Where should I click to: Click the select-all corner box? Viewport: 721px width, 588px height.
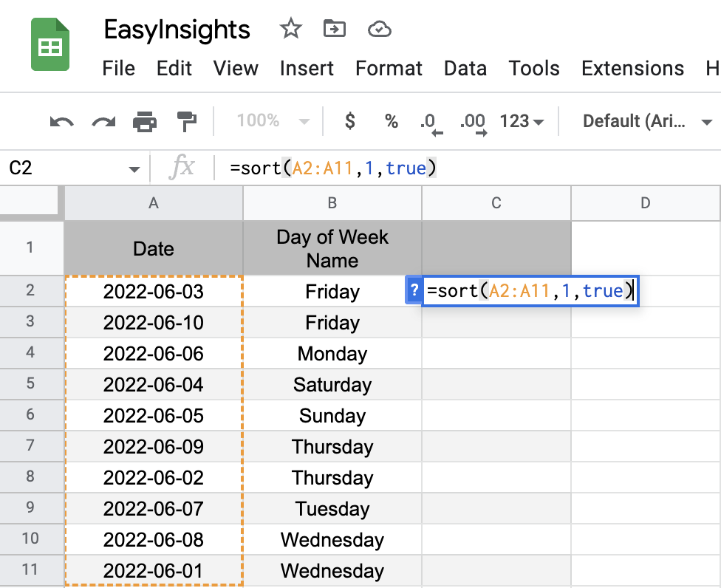click(x=29, y=200)
